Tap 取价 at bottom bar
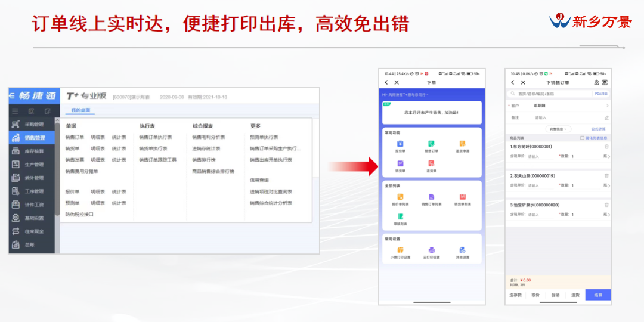Viewport: 644px width, 322px height. tap(535, 295)
